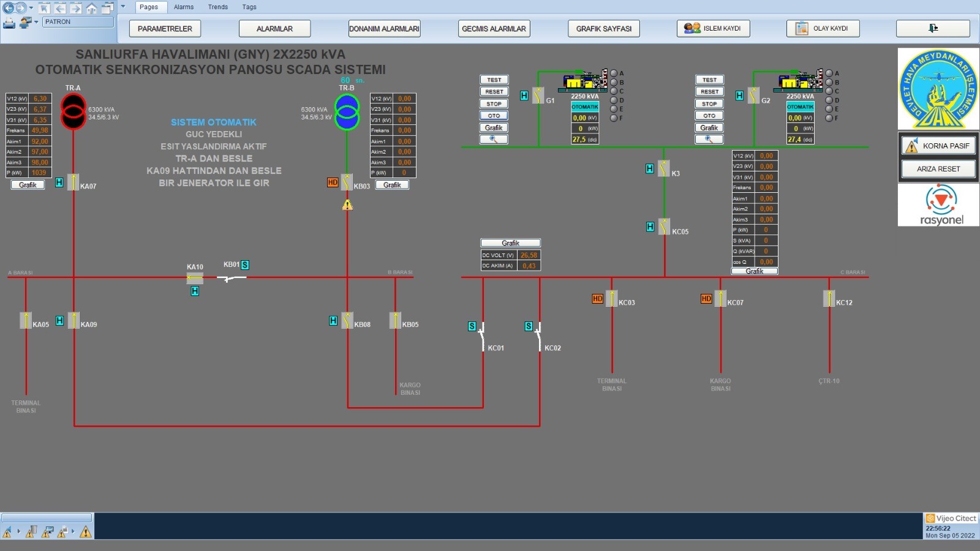980x551 pixels.
Task: Select radio indicator A for generator G1
Action: click(x=614, y=73)
